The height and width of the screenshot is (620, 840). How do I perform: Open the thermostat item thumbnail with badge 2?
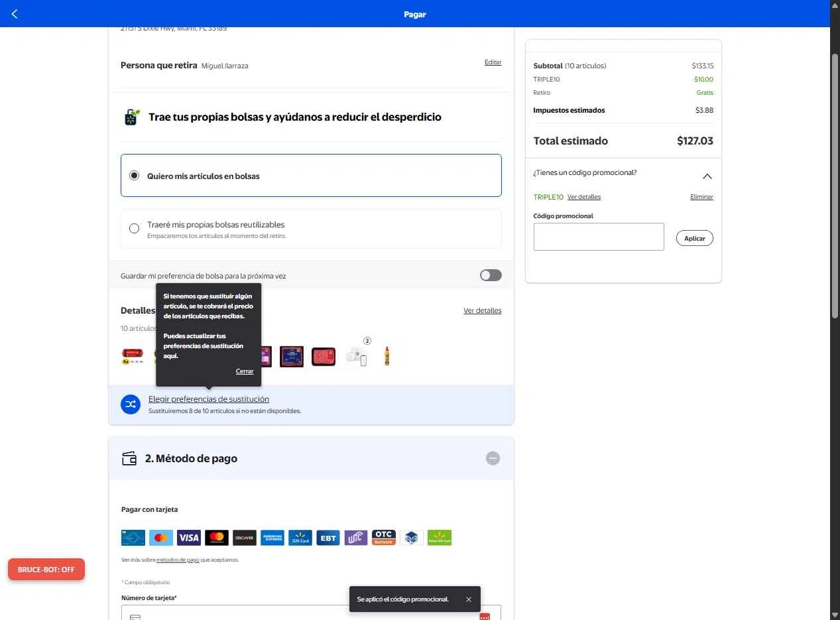[x=357, y=356]
